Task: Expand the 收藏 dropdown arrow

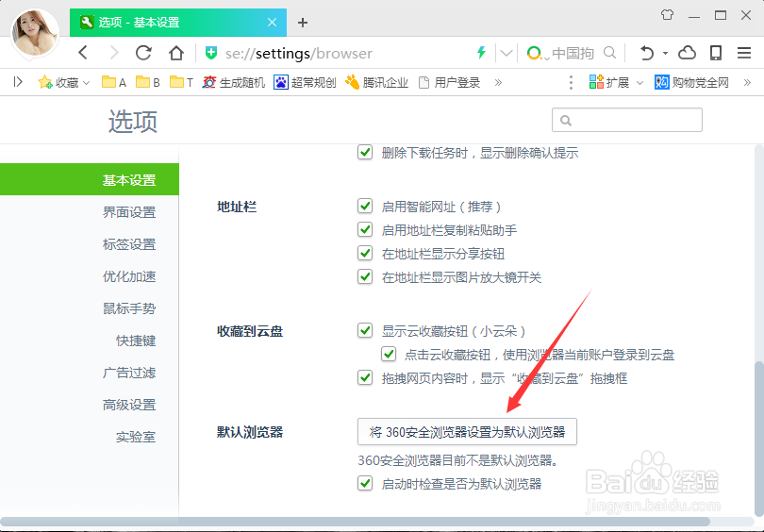Action: tap(86, 83)
